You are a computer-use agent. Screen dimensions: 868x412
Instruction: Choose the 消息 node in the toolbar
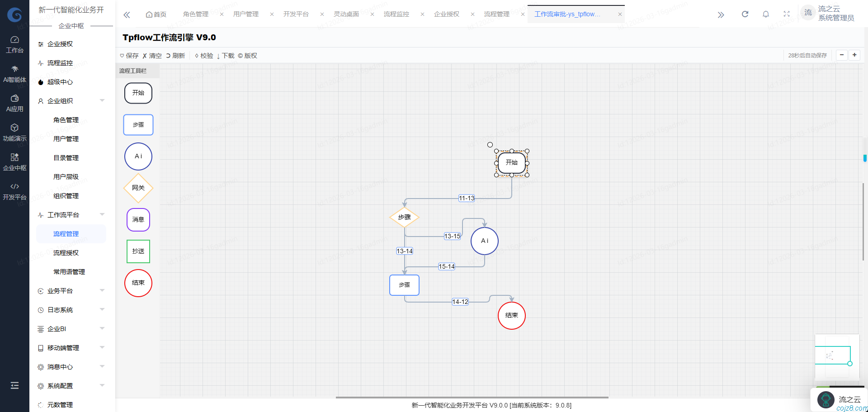coord(138,220)
